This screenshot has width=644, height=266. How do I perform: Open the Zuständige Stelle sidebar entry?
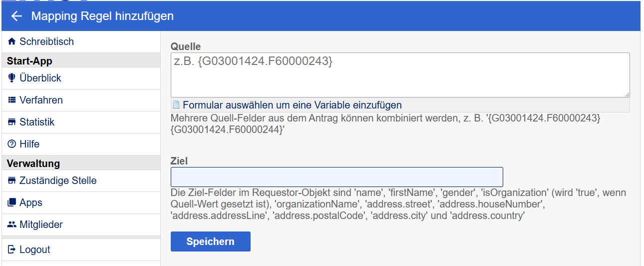pyautogui.click(x=58, y=180)
